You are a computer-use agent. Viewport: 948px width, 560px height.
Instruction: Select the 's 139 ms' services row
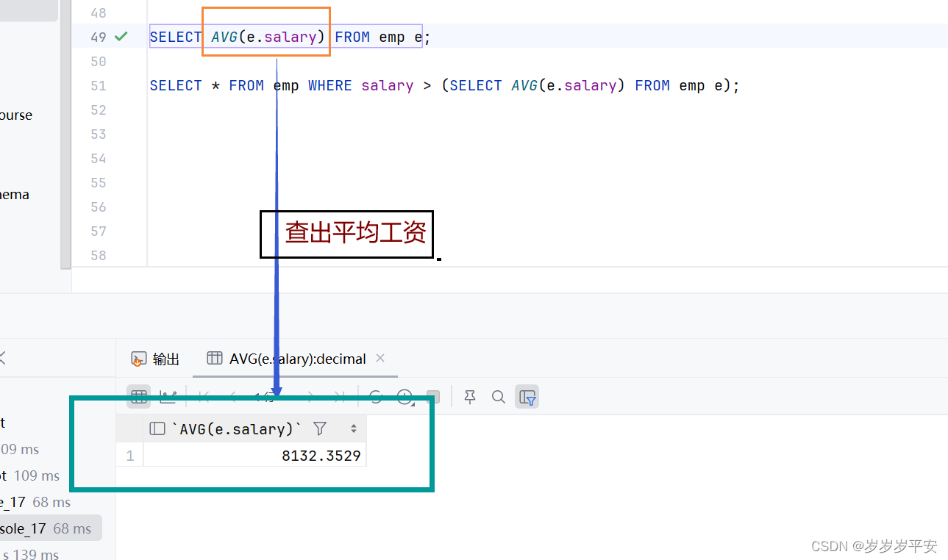tap(29, 554)
